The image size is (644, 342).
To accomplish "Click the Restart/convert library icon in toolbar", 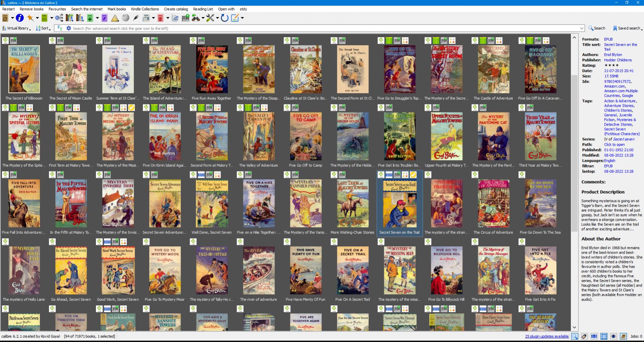I will point(5,18).
